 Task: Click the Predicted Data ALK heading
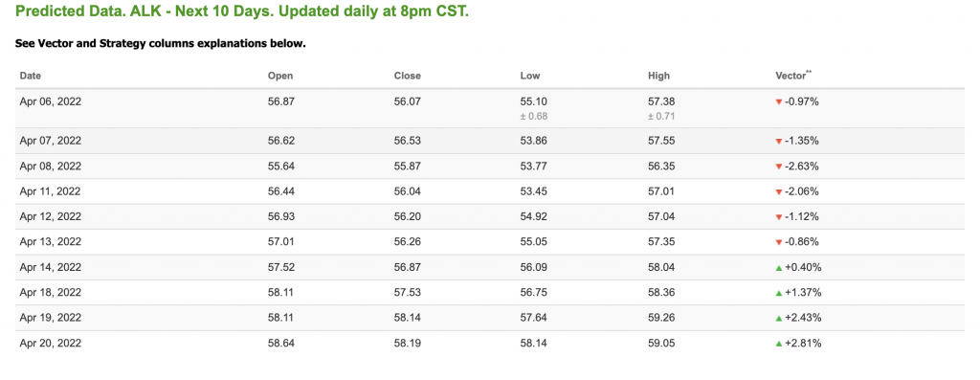coord(241,11)
